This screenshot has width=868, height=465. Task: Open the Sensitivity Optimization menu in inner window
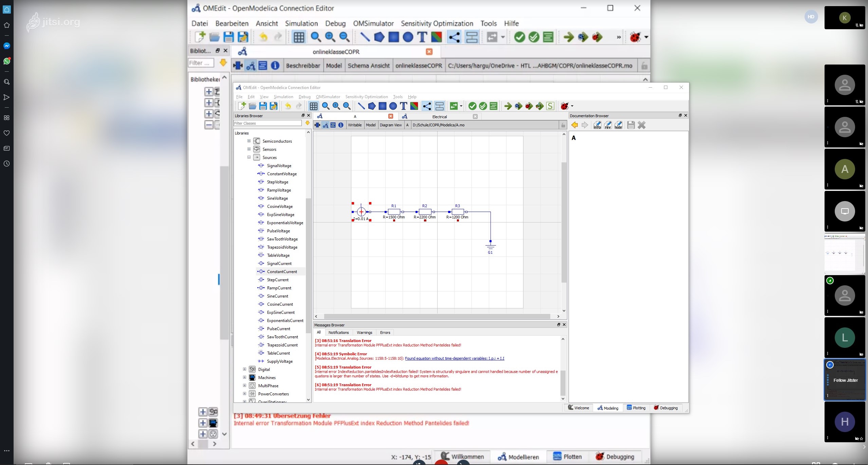[x=366, y=97]
